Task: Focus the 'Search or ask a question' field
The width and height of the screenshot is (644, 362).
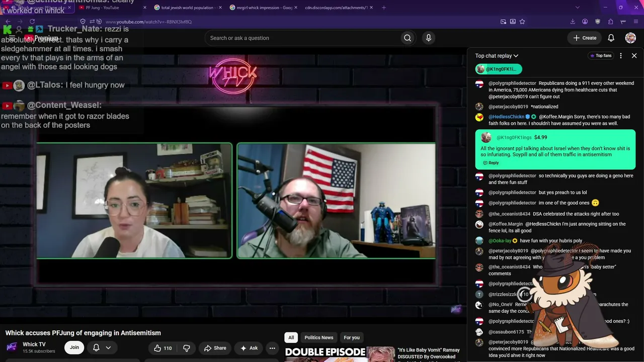Action: coord(303,38)
